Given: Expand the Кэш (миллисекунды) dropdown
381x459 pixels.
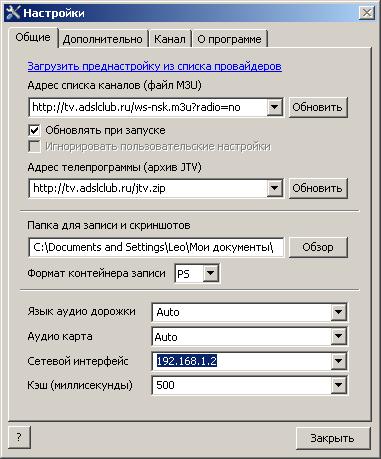Looking at the screenshot, I should point(338,385).
